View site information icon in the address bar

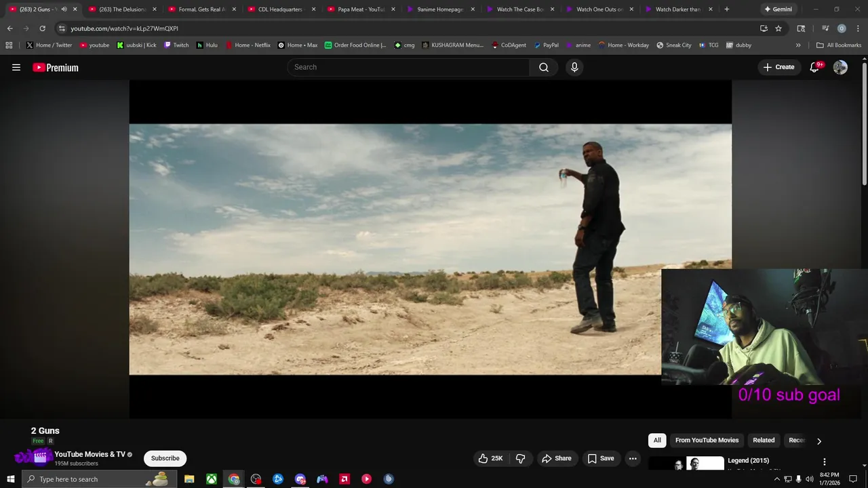(x=62, y=28)
